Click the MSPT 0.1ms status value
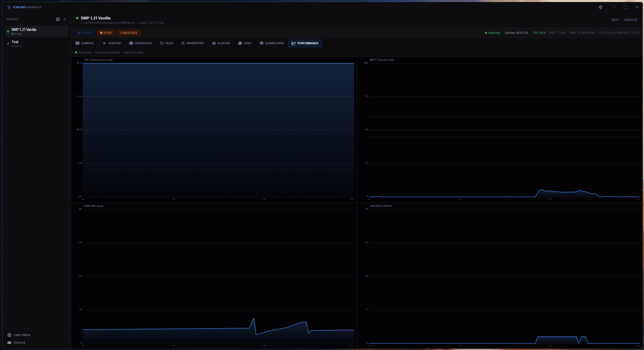 pyautogui.click(x=557, y=33)
